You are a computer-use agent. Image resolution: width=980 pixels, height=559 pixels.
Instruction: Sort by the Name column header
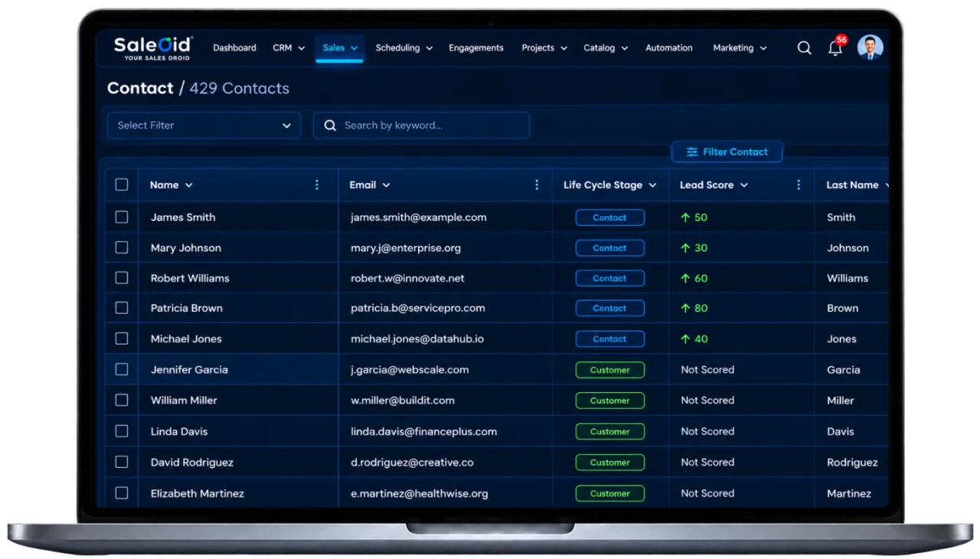point(171,185)
